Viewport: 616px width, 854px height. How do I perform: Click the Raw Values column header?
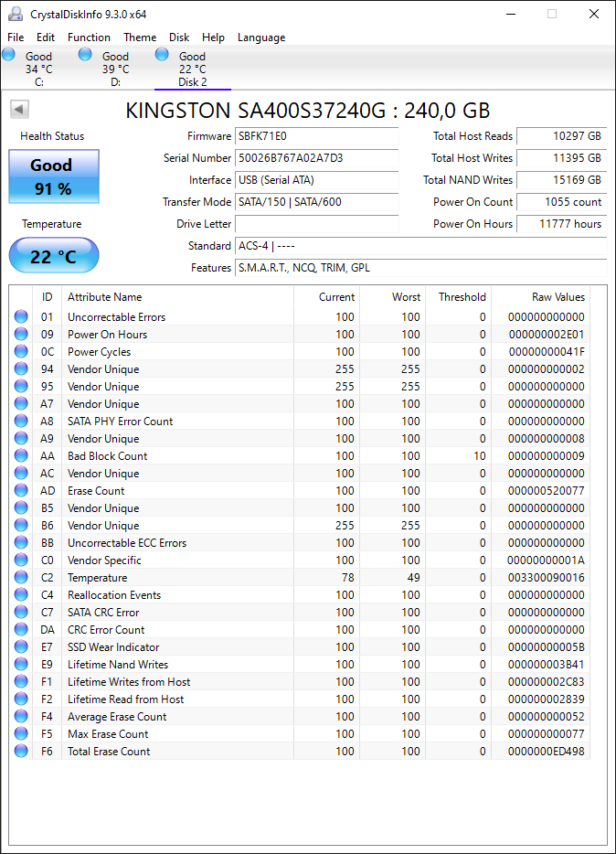tap(540, 297)
